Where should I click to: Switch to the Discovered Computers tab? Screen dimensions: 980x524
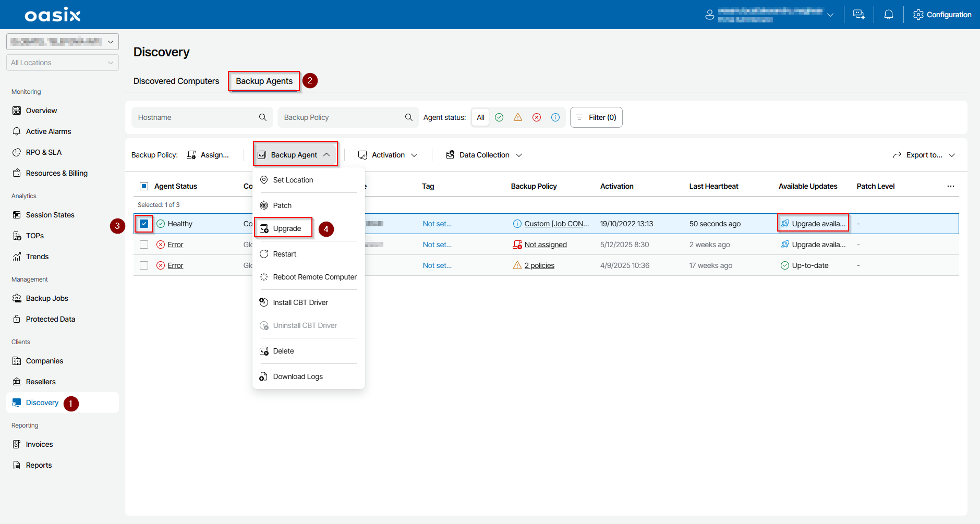(176, 81)
